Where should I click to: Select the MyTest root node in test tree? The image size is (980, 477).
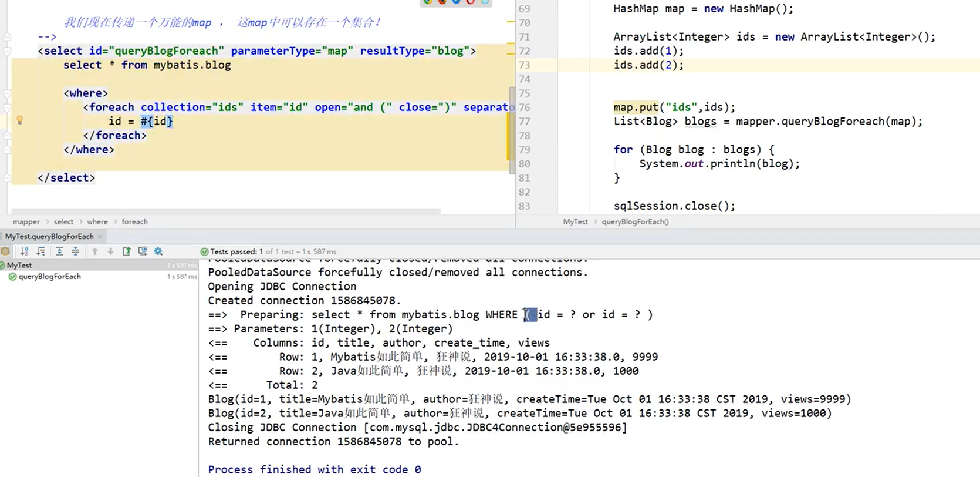(19, 266)
